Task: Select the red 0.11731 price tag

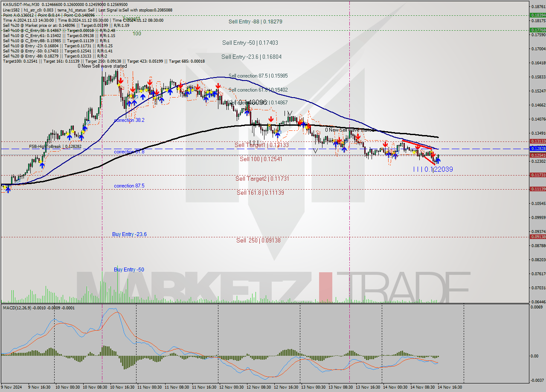Action: [x=537, y=175]
